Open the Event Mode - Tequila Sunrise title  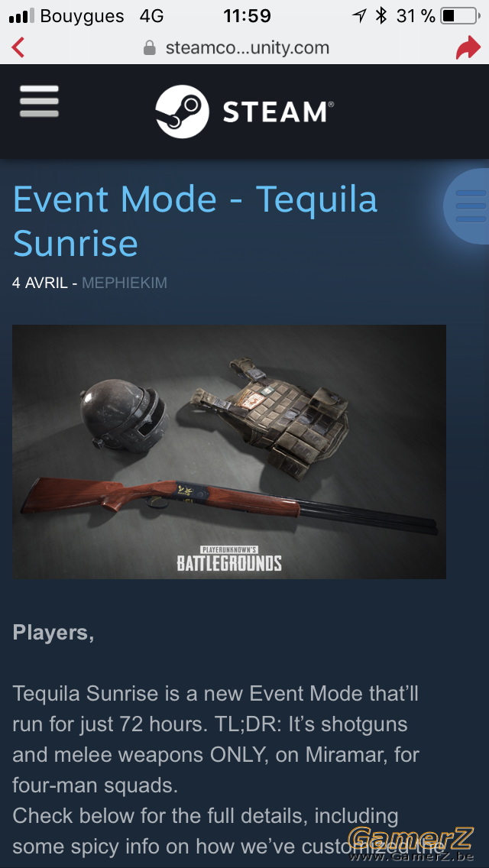coord(195,221)
